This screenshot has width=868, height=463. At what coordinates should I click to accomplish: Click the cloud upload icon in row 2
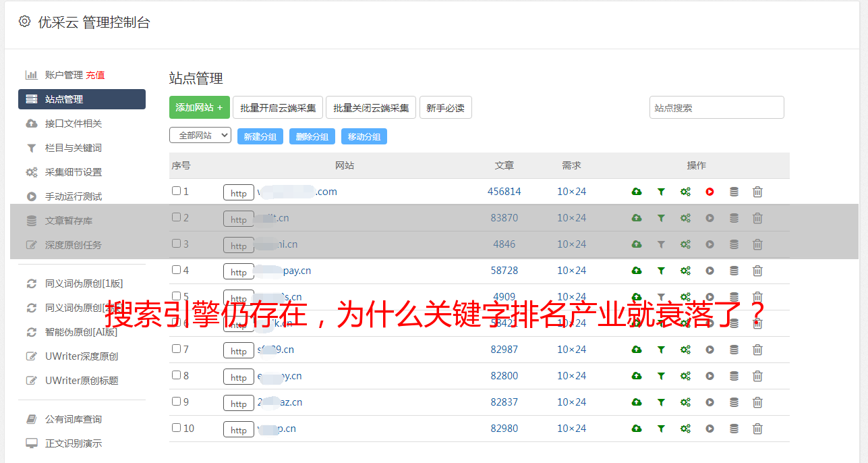(637, 218)
